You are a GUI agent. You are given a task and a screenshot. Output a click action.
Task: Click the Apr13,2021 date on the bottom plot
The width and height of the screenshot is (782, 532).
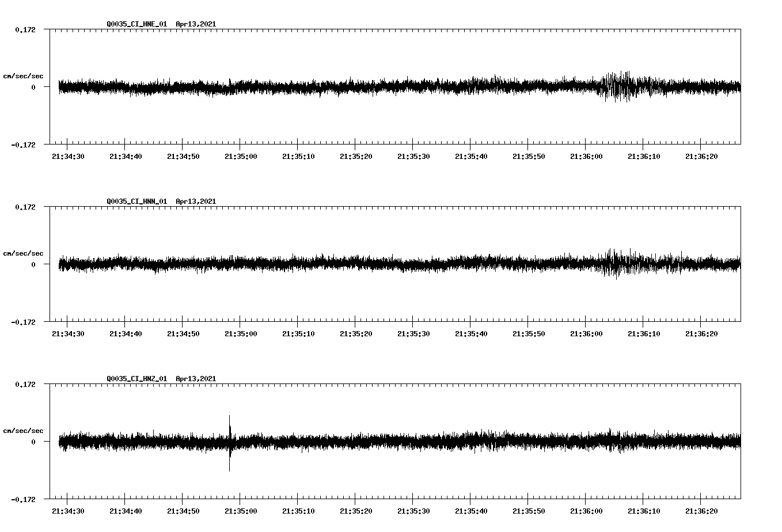click(x=196, y=379)
